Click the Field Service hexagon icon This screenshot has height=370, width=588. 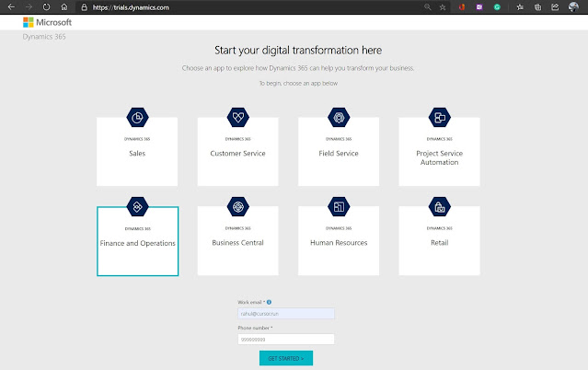339,118
